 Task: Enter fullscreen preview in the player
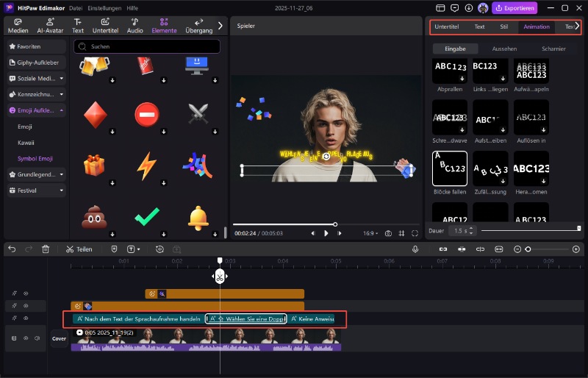pos(416,233)
